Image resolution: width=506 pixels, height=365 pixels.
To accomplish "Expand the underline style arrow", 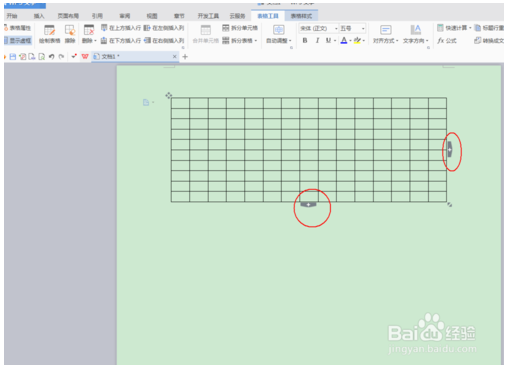I will (335, 41).
